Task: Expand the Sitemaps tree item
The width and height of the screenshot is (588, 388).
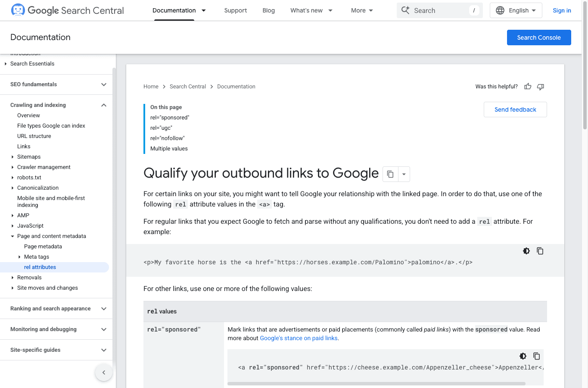Action: 12,157
